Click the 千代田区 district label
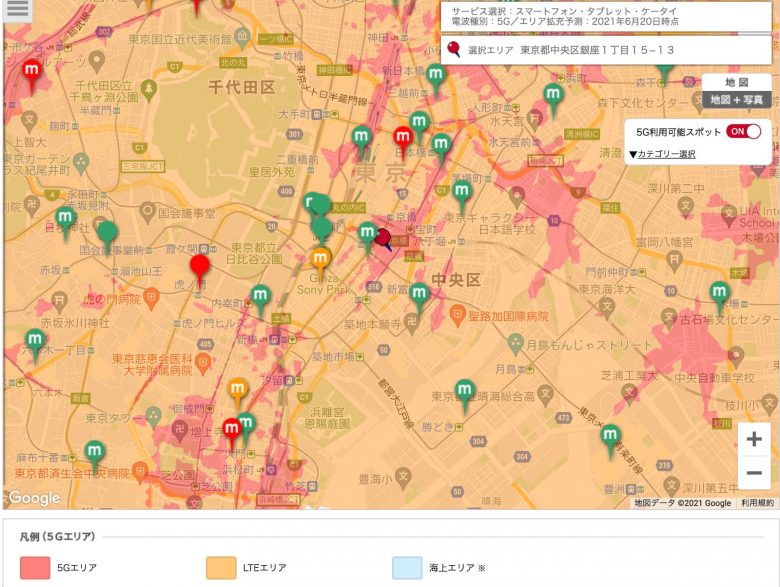Screen dimensions: 780x587 (x=241, y=88)
